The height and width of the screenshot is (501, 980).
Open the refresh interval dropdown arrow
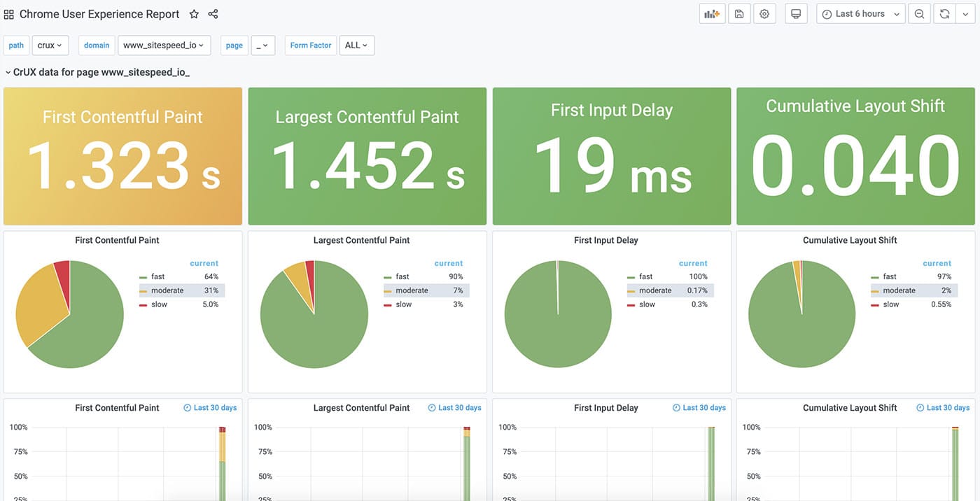[x=965, y=14]
